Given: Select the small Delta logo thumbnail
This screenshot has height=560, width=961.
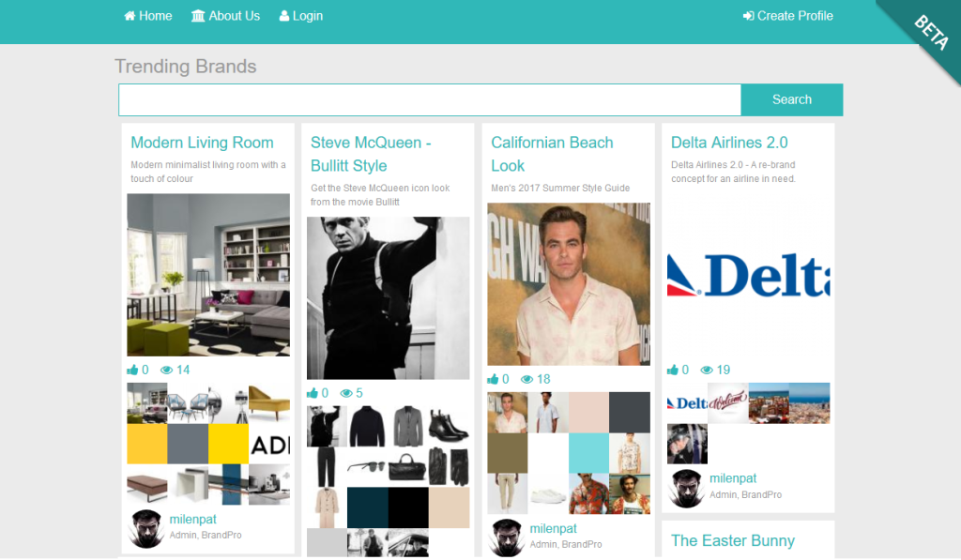Looking at the screenshot, I should pyautogui.click(x=687, y=403).
